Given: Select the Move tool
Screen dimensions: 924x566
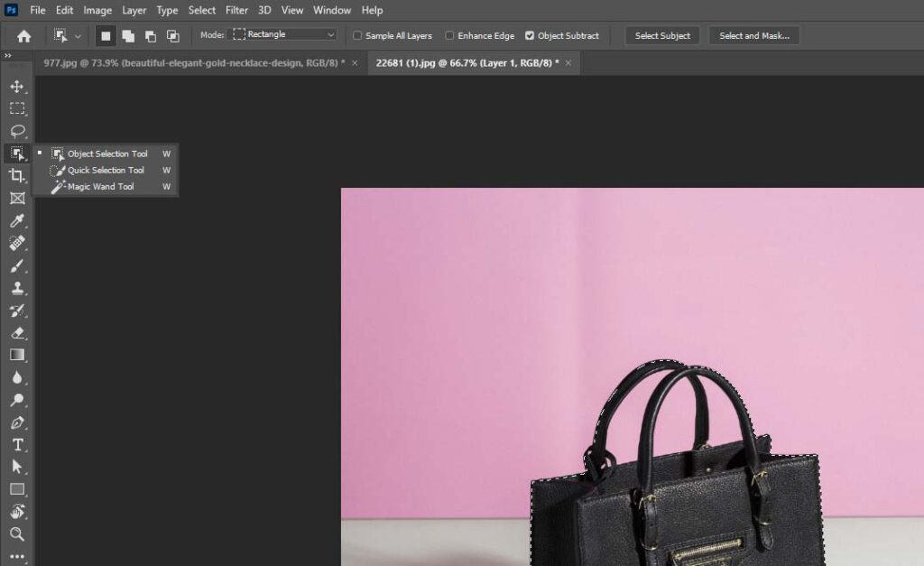Looking at the screenshot, I should (16, 87).
